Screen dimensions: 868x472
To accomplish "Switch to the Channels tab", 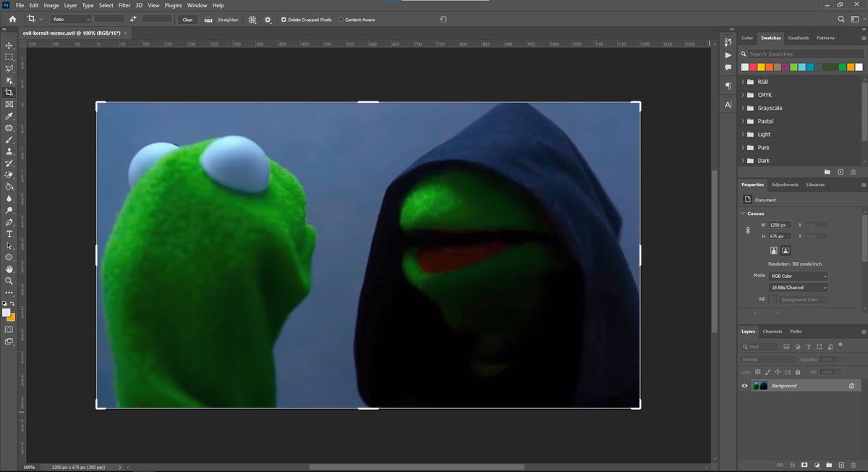I will (x=773, y=332).
